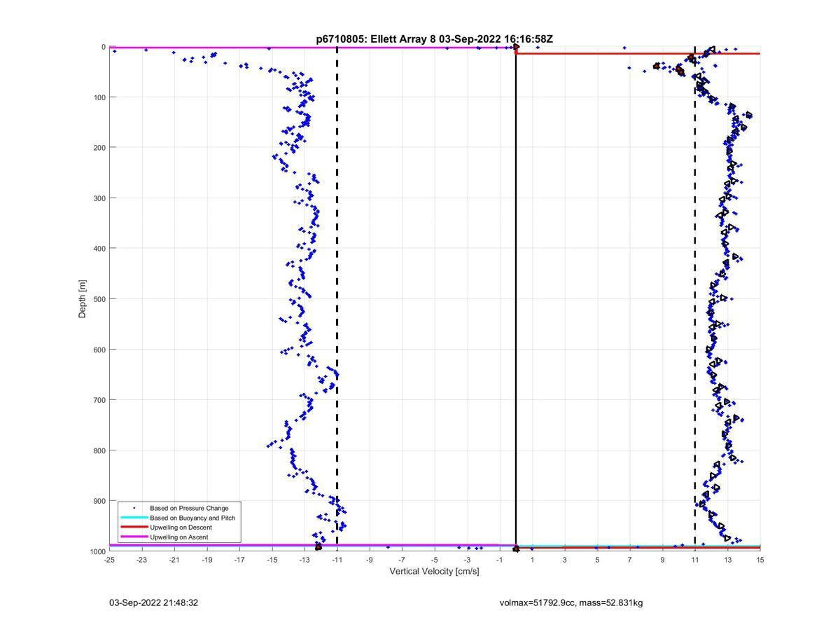Click x-axis tick label '-1'
840x620 pixels.
point(500,560)
